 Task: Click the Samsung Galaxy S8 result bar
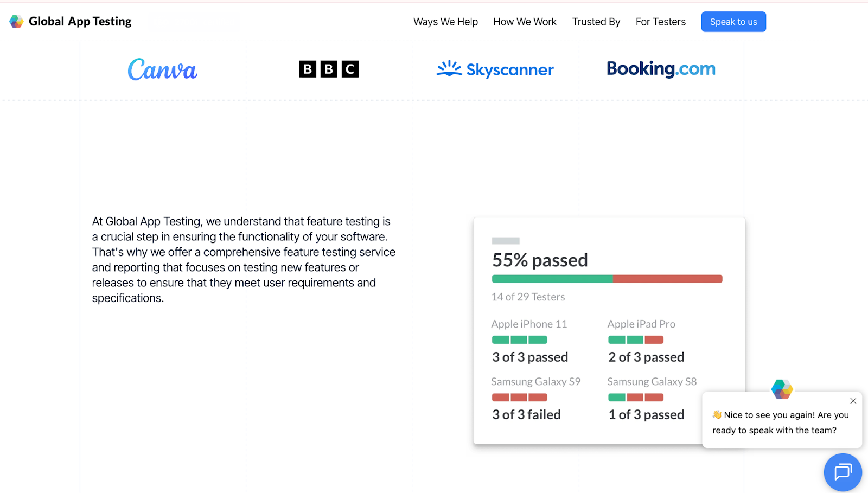point(635,398)
